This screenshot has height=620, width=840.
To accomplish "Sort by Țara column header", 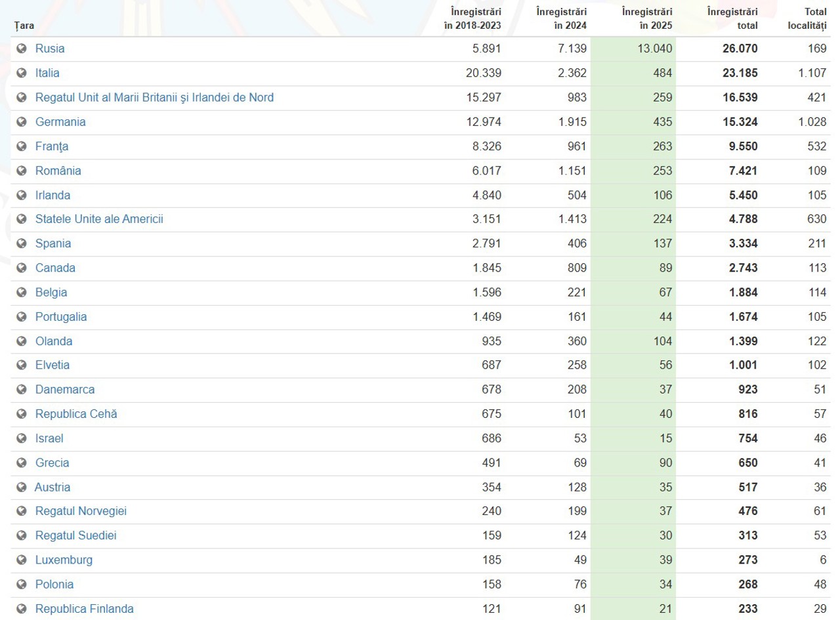I will coord(24,26).
